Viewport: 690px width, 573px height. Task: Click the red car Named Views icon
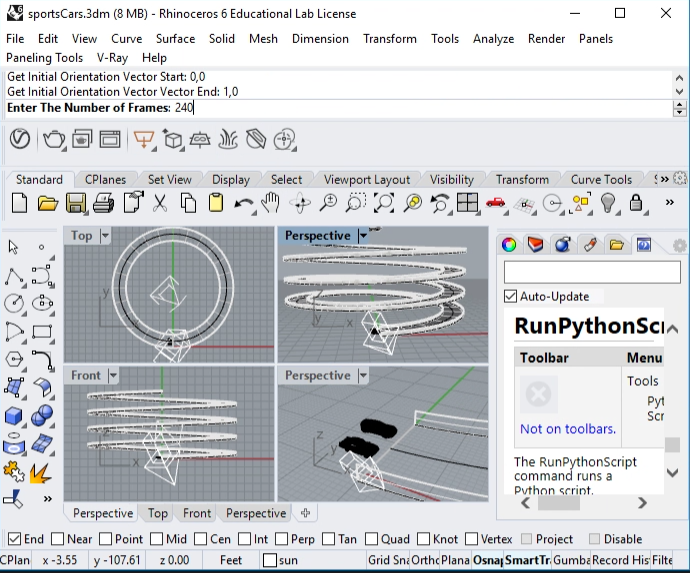click(x=495, y=202)
